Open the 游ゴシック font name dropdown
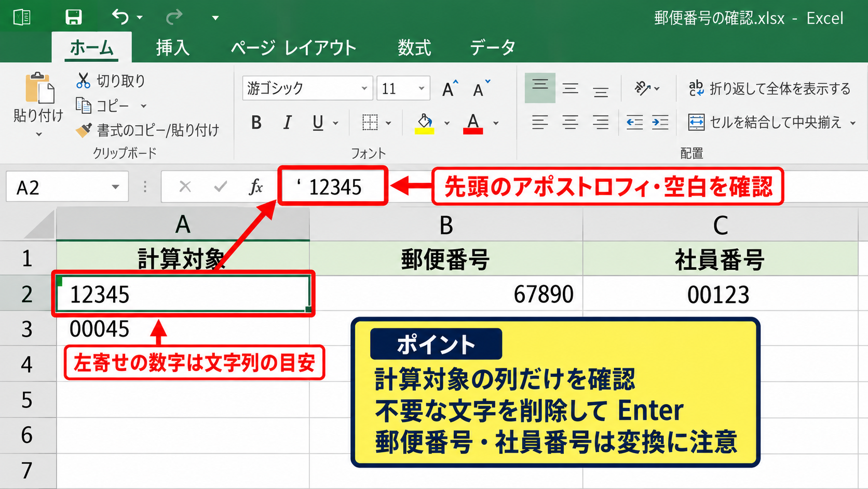Screen dimensions: 868x489 [x=364, y=88]
